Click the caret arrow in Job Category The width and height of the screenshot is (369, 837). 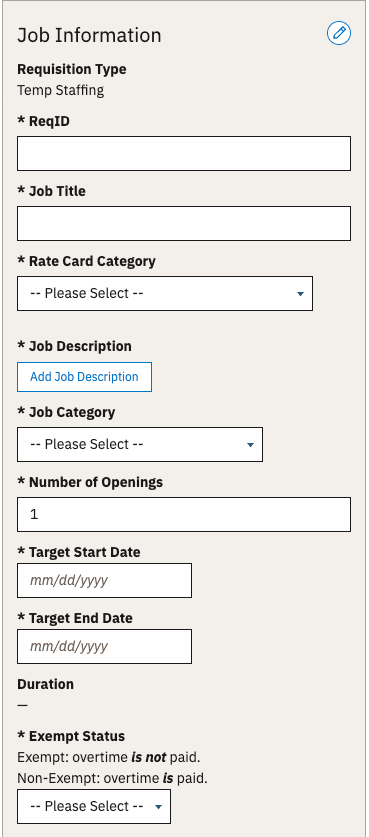250,445
